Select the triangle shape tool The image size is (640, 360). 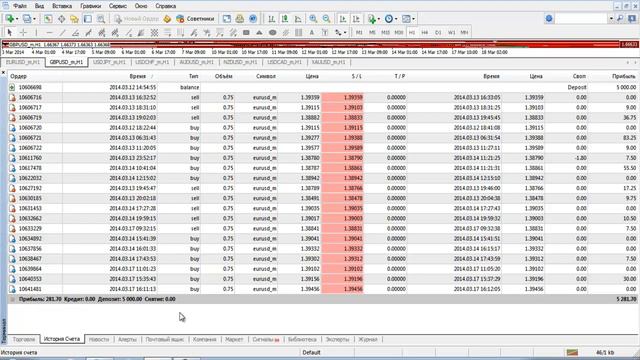click(x=259, y=33)
